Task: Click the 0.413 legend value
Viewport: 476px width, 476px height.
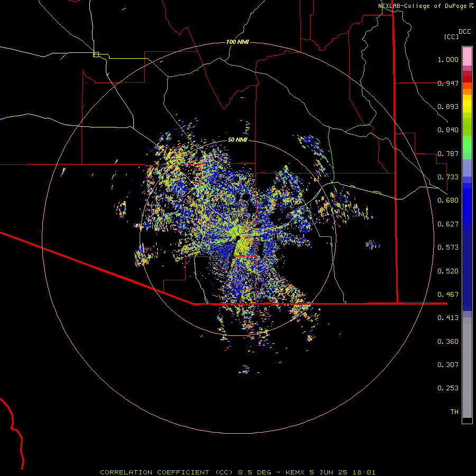Action: coord(448,318)
